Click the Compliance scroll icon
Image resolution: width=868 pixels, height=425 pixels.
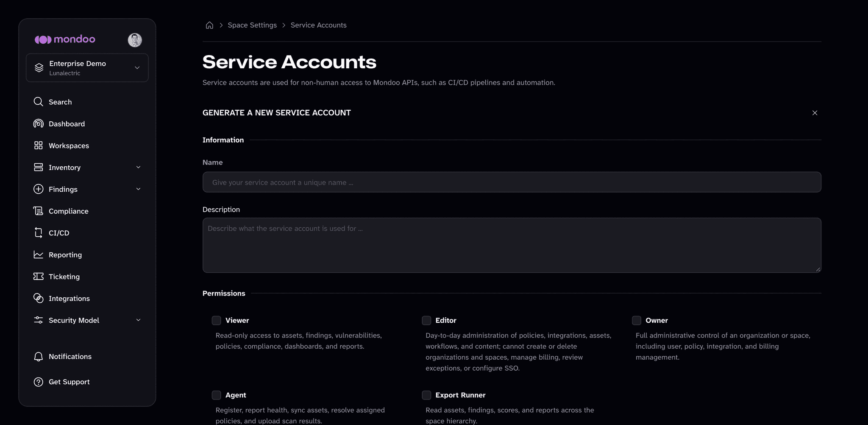pos(38,211)
